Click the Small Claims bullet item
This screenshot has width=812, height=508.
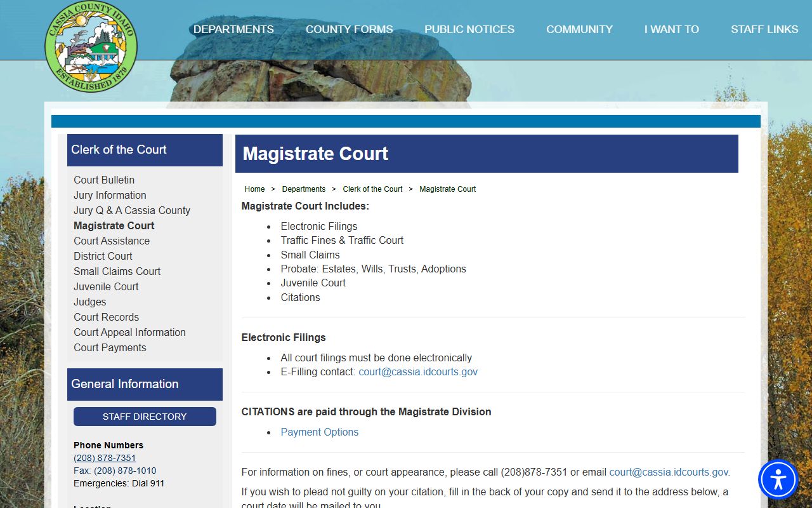pyautogui.click(x=310, y=255)
